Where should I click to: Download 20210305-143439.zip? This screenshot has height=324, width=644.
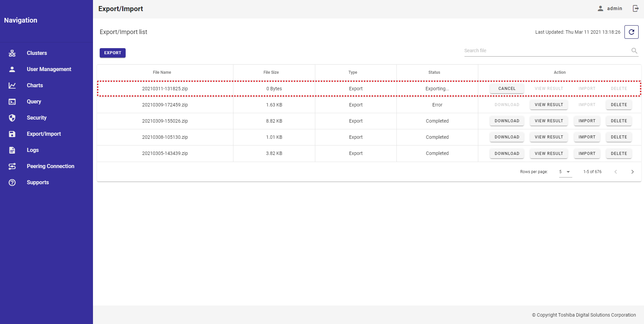tap(507, 154)
